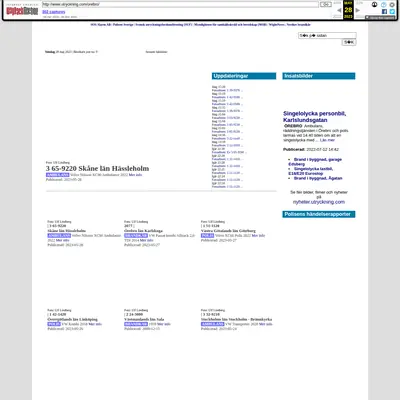The image size is (400, 400).
Task: Visit nyheter.utryckning.com link
Action: click(x=319, y=202)
